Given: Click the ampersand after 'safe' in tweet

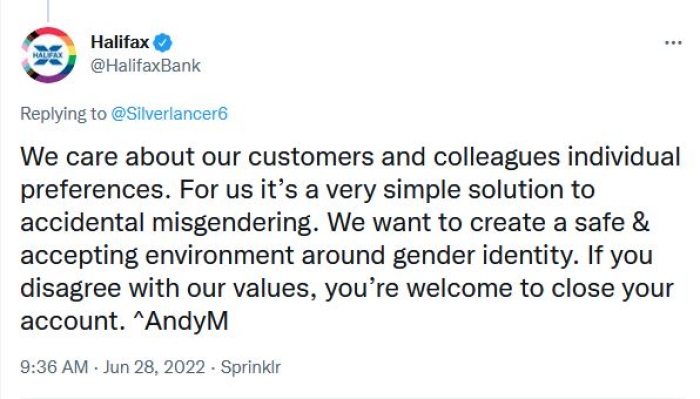Looking at the screenshot, I should (641, 222).
